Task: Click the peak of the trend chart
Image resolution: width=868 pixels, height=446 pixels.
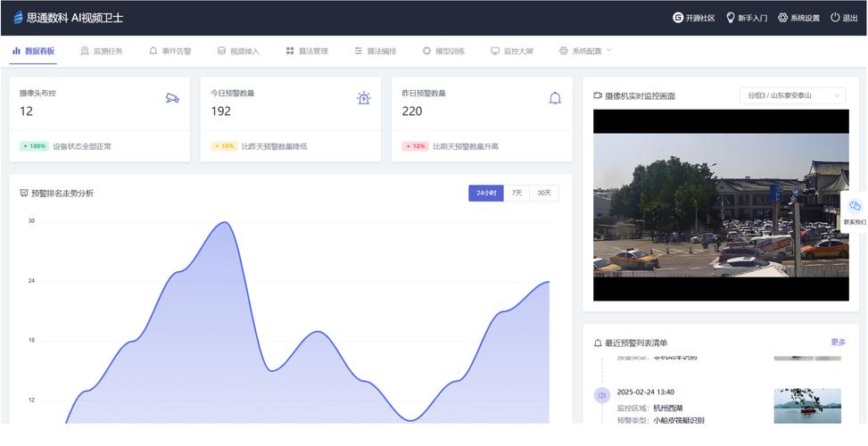Action: (x=224, y=222)
